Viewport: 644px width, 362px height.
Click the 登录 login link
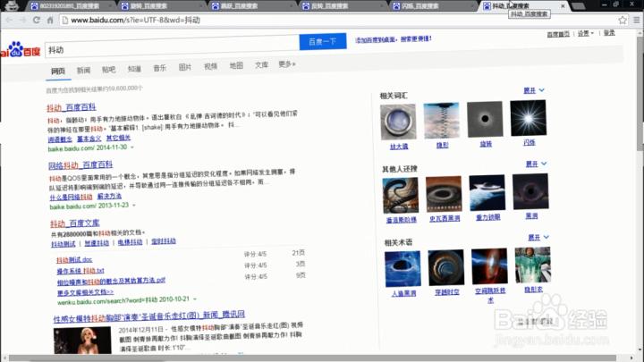click(609, 32)
